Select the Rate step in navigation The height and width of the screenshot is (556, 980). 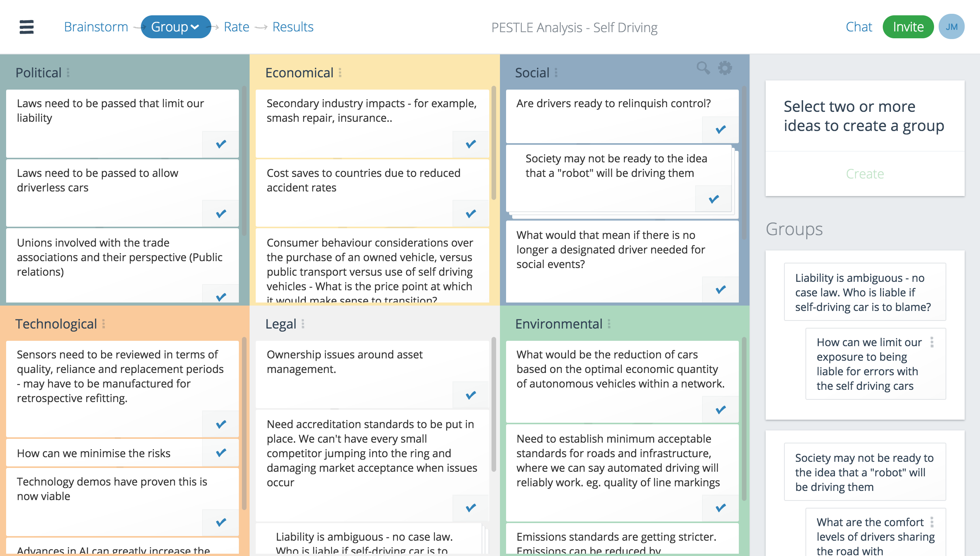tap(236, 27)
